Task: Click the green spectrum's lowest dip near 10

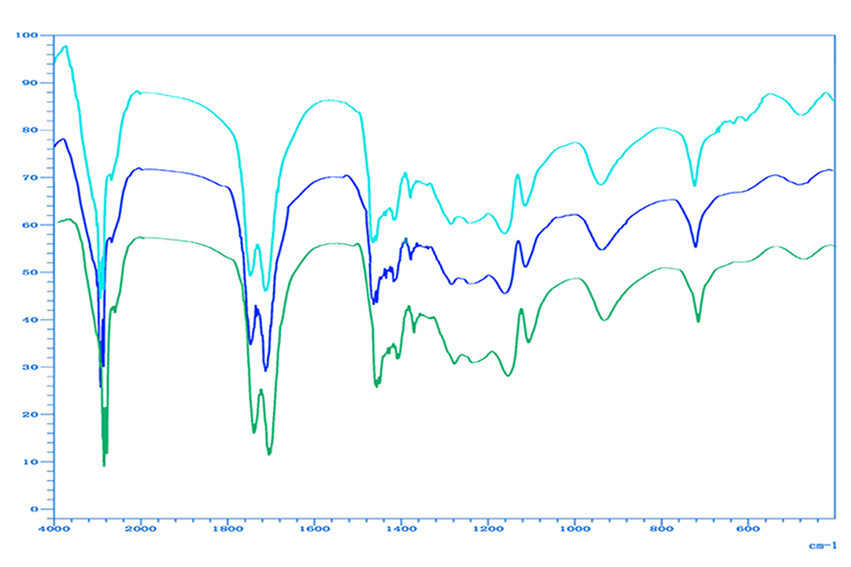Action: 104,465
